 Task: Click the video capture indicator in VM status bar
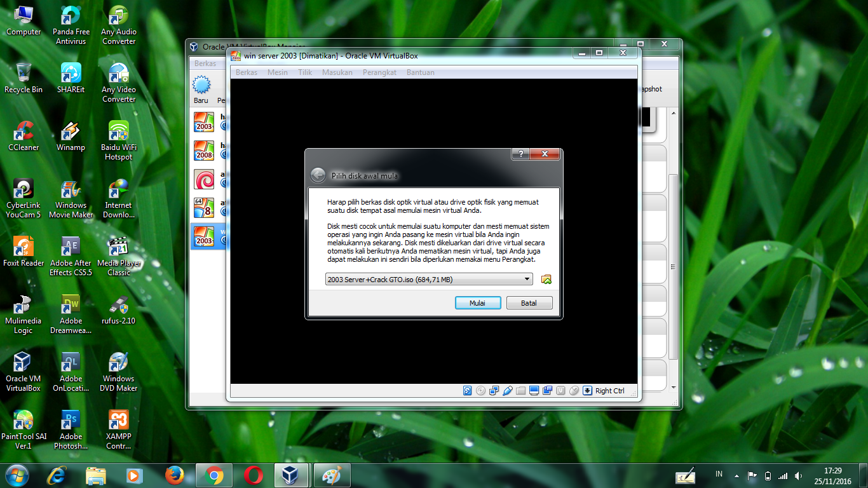[x=548, y=391]
